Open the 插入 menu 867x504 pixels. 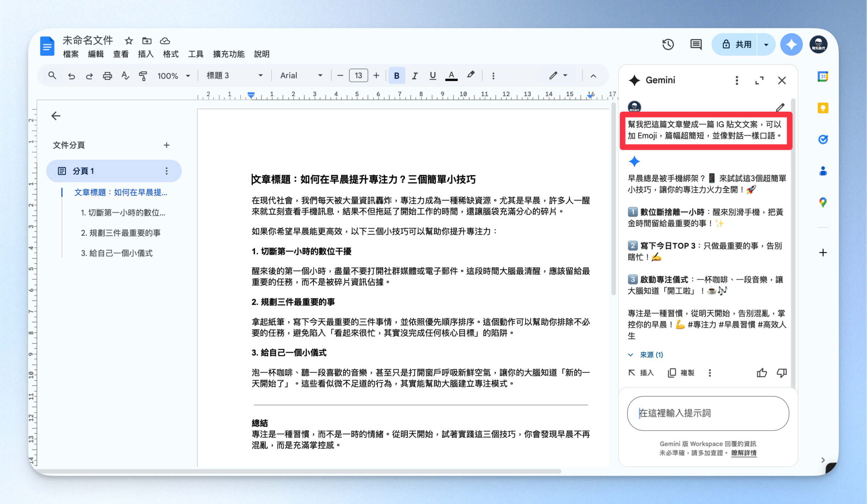pyautogui.click(x=146, y=54)
